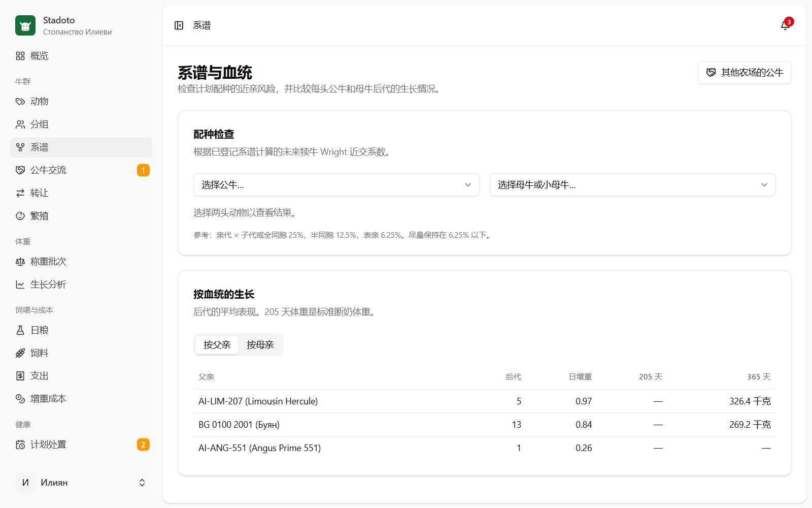Open 支出 receipt icon
Viewport: 812px width, 508px height.
(x=20, y=376)
